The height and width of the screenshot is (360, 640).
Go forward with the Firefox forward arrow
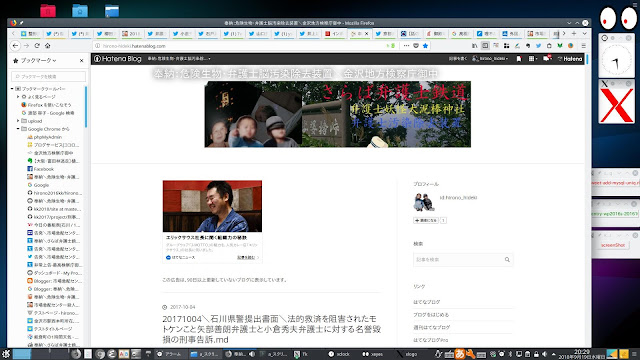click(26, 46)
